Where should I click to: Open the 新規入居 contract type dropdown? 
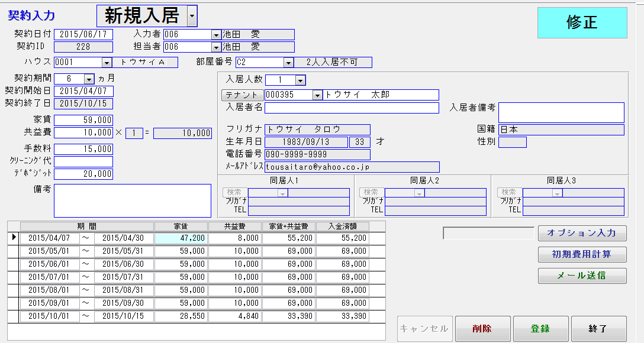[192, 17]
